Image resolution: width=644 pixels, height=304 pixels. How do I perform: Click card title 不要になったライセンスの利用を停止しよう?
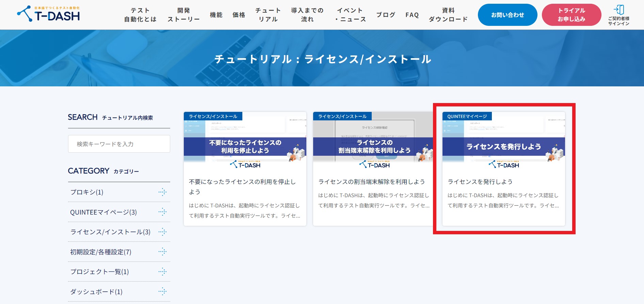(x=242, y=187)
